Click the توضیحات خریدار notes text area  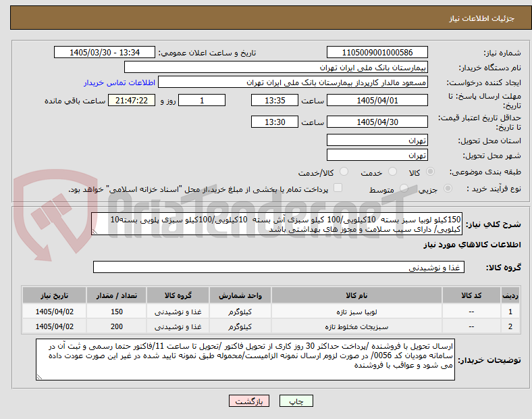click(245, 360)
